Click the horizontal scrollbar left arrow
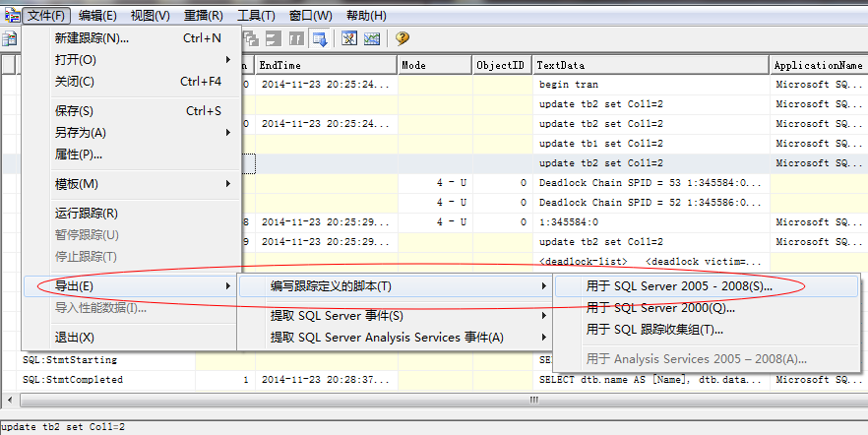The image size is (868, 435). (x=8, y=400)
